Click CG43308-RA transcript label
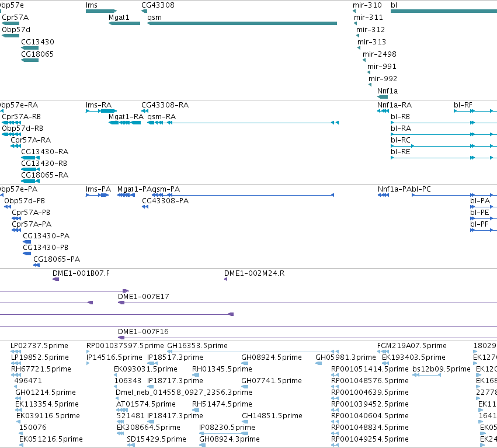The height and width of the screenshot is (448, 497). pyautogui.click(x=165, y=105)
